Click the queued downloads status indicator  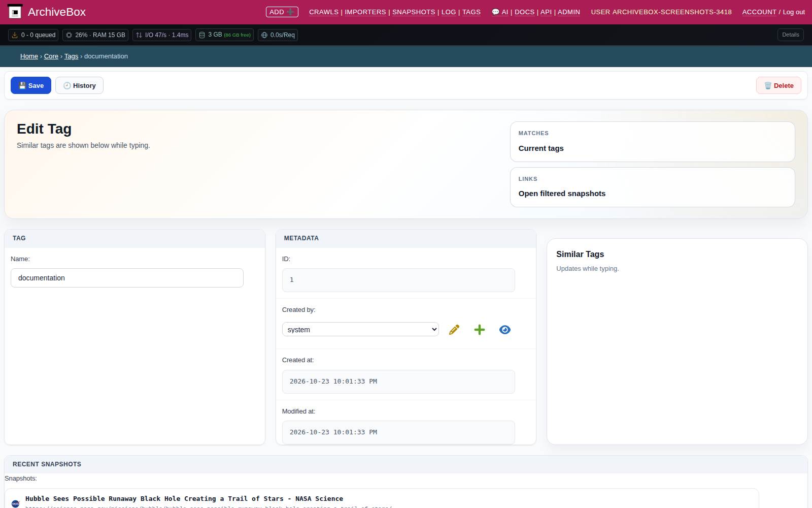(x=33, y=35)
